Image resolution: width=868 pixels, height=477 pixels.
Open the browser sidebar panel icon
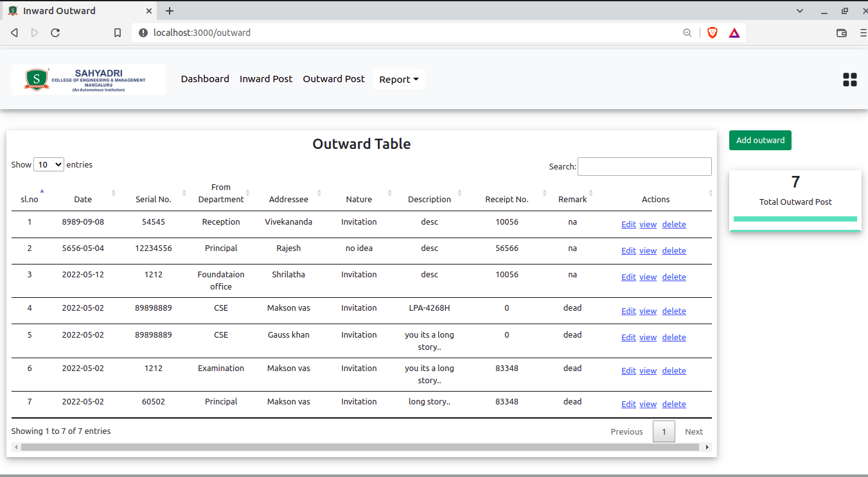(x=842, y=32)
